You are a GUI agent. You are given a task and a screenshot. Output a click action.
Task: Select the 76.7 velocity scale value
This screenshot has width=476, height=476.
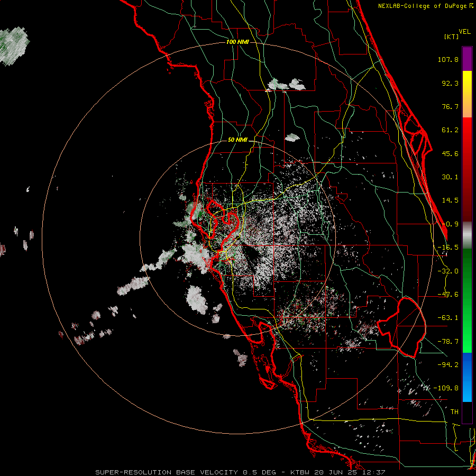[450, 106]
